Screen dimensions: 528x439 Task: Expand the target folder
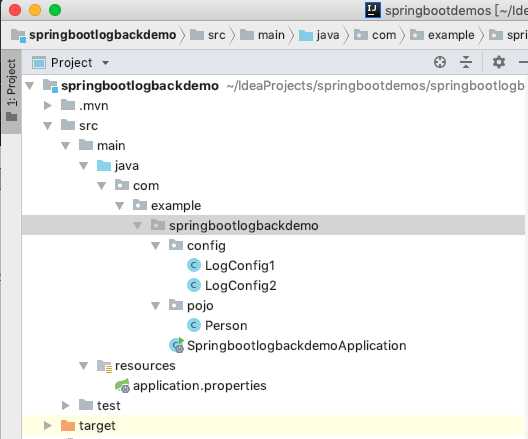click(47, 426)
